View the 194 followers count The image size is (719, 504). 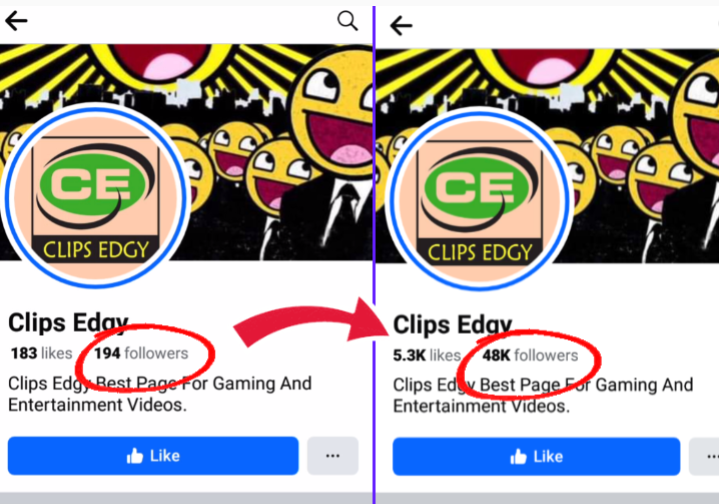click(x=141, y=353)
